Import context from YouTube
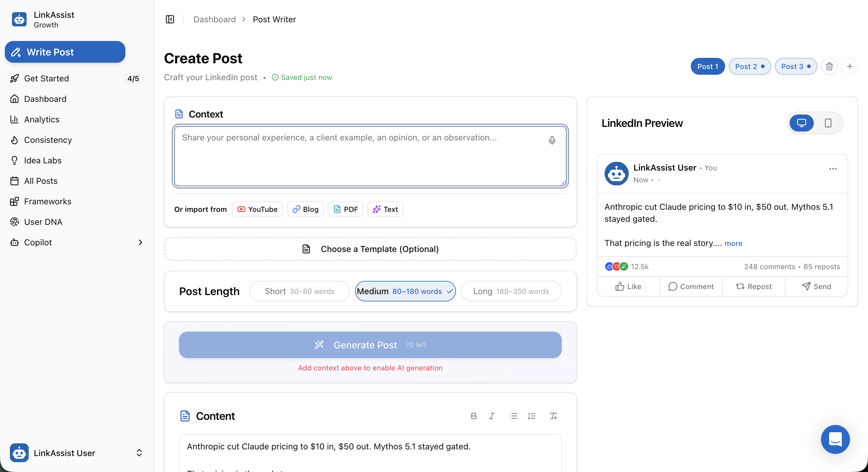The height and width of the screenshot is (472, 868). coord(257,209)
